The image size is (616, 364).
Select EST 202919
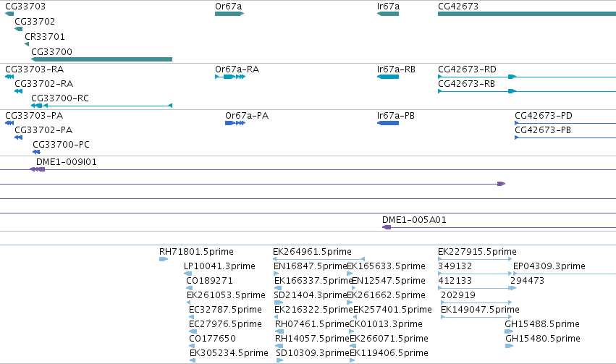pyautogui.click(x=458, y=295)
